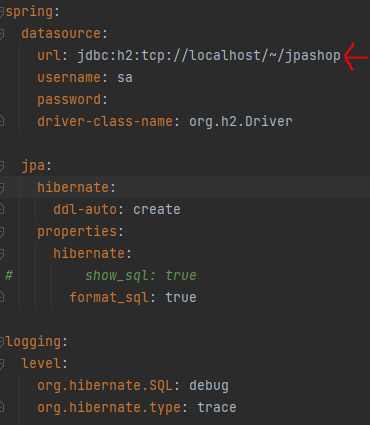Click the 'spring' key
This screenshot has width=370, height=425.
[x=29, y=12]
